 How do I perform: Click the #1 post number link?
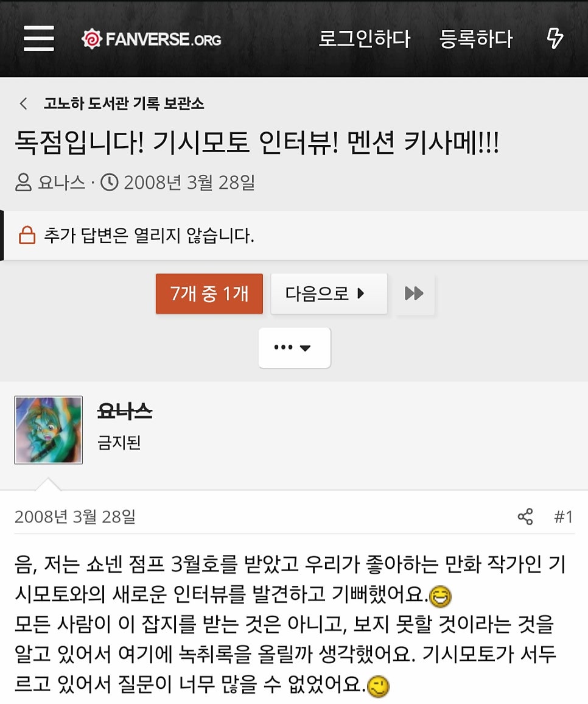pyautogui.click(x=563, y=517)
